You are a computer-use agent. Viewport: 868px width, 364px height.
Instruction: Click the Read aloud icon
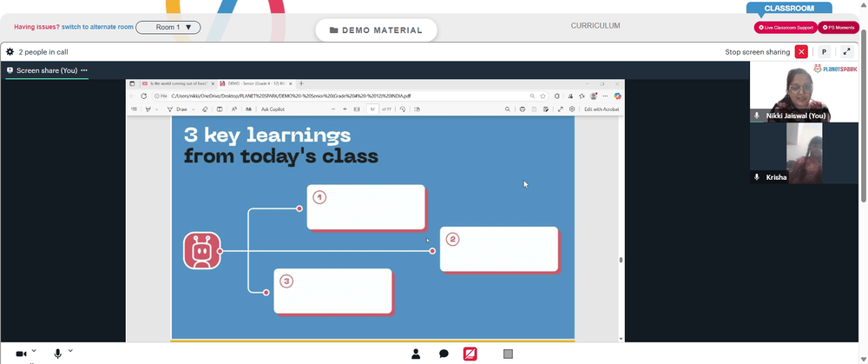[x=234, y=109]
